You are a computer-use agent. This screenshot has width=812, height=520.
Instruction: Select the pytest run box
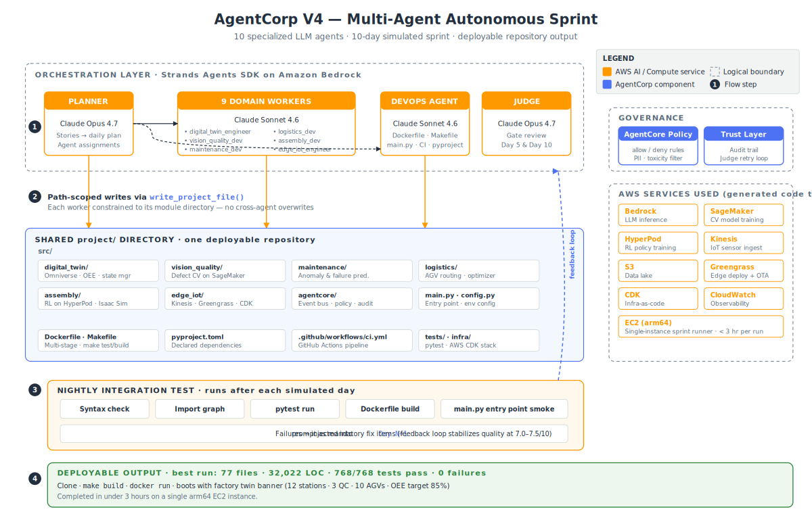[295, 409]
